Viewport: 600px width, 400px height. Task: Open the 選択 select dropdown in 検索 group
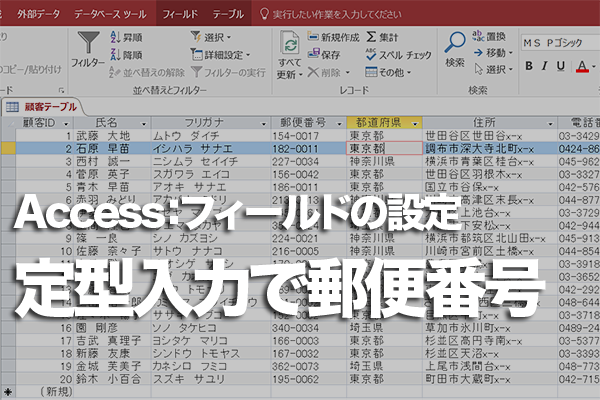point(493,69)
